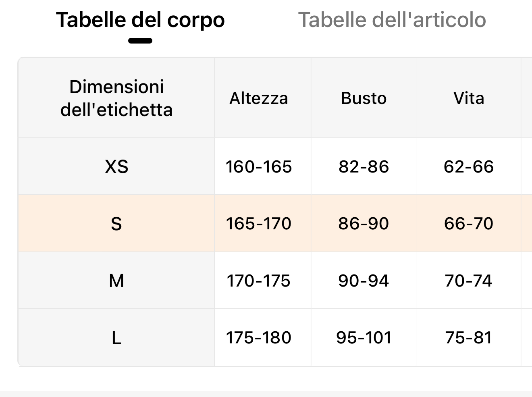Screen dimensions: 532x397
Task: Select the highlighted S size row label
Action: [x=116, y=223]
